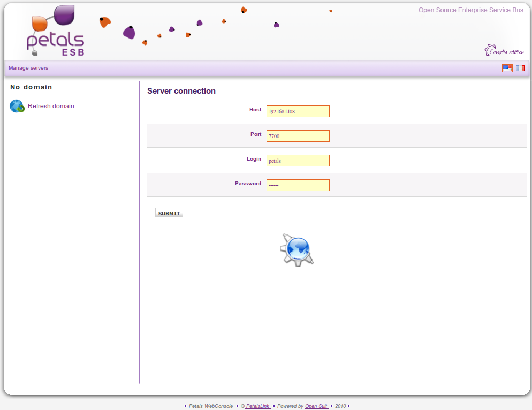Click the Password field label
Image resolution: width=532 pixels, height=410 pixels.
tap(248, 184)
